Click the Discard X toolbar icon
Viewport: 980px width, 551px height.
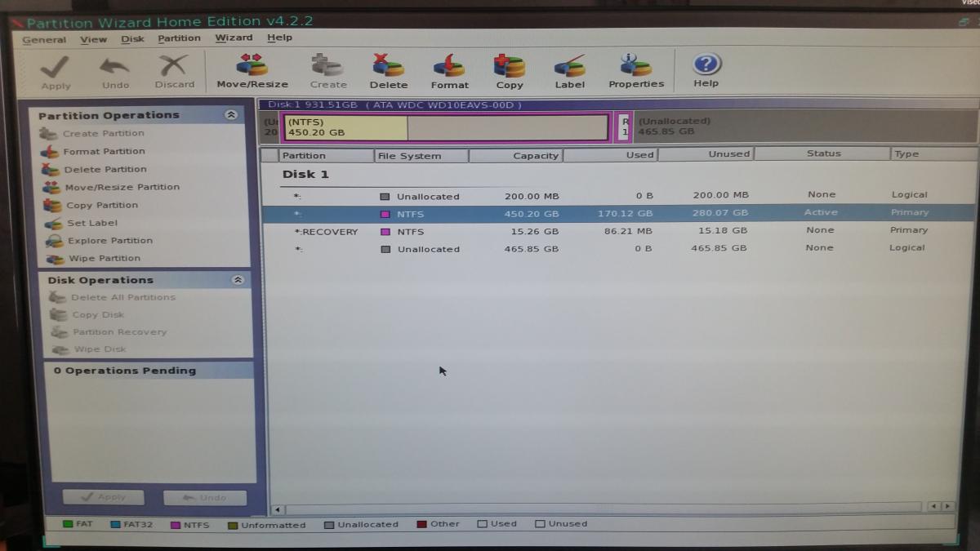click(x=175, y=66)
